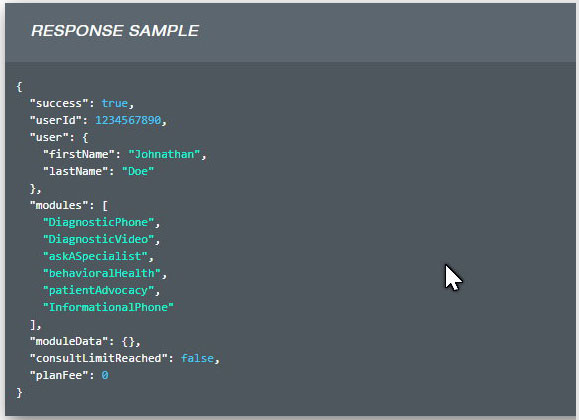This screenshot has height=420, width=579.
Task: Click the "InformationalPhone" module string
Action: pyautogui.click(x=108, y=307)
